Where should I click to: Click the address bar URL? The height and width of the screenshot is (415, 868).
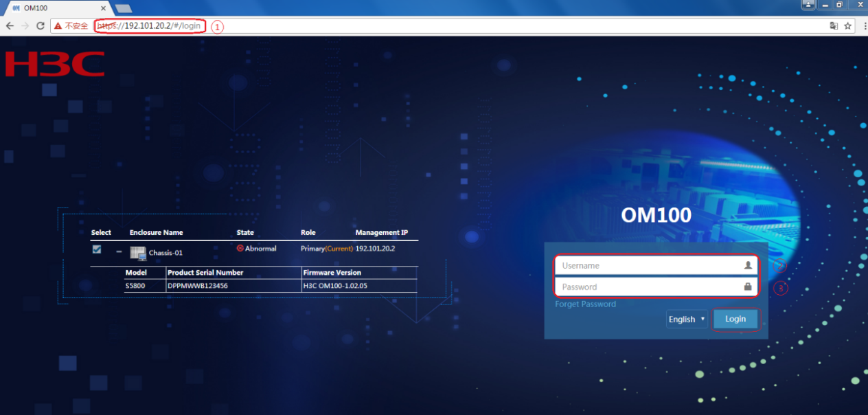tap(149, 26)
